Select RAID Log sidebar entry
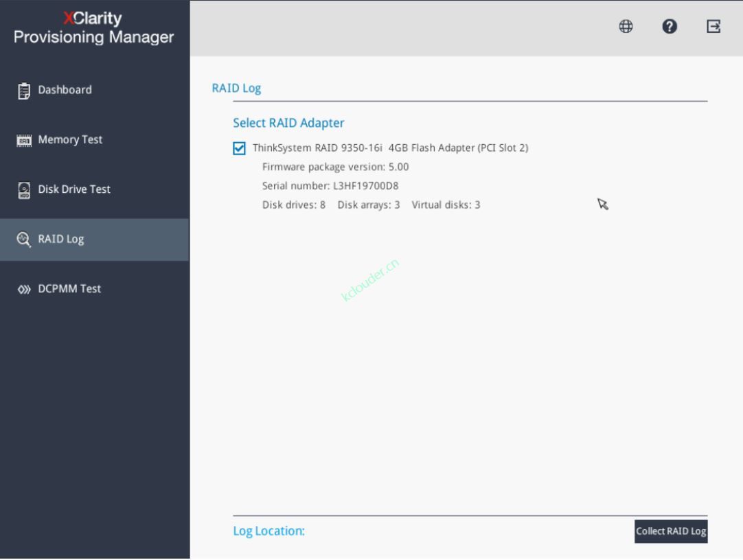The height and width of the screenshot is (560, 743). (95, 240)
